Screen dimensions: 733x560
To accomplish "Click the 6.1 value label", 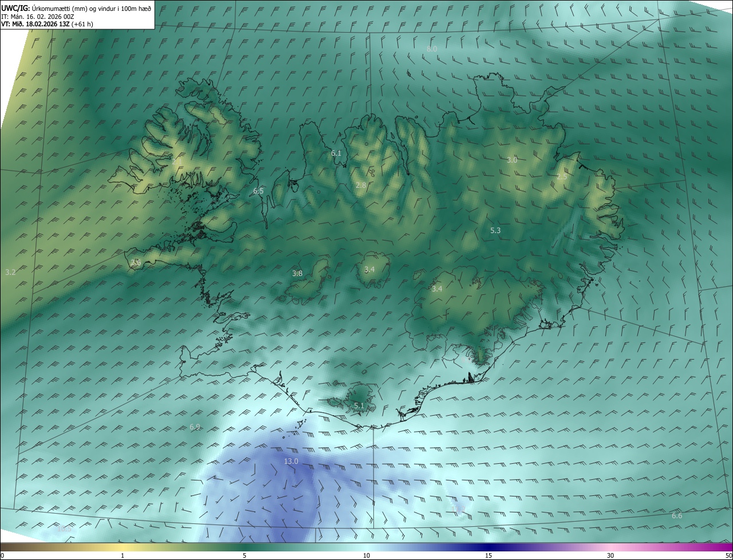I will tap(336, 153).
